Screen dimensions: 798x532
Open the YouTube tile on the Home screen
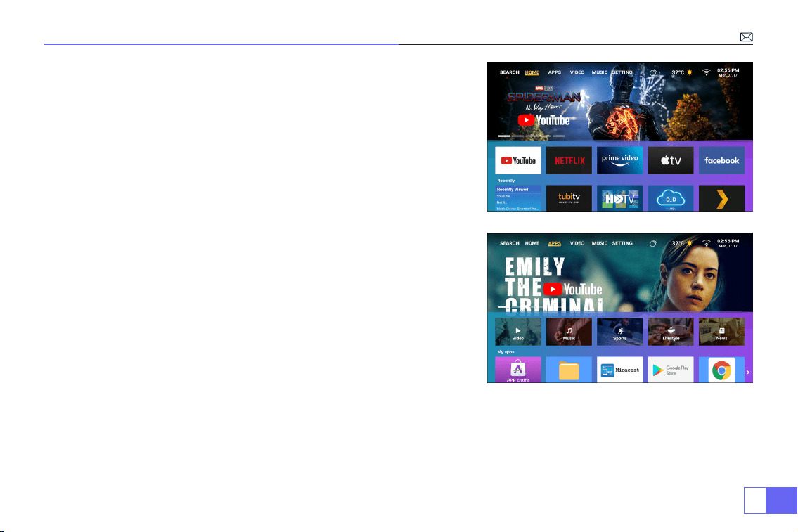coord(518,161)
